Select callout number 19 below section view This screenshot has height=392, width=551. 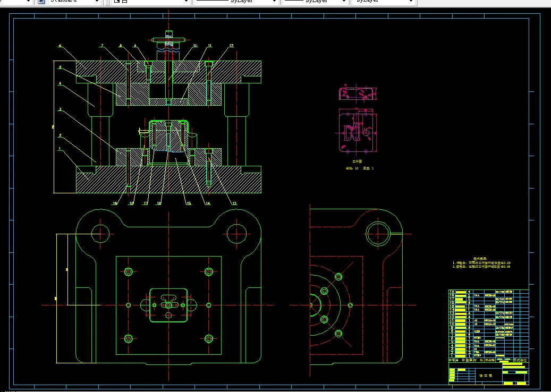point(115,203)
